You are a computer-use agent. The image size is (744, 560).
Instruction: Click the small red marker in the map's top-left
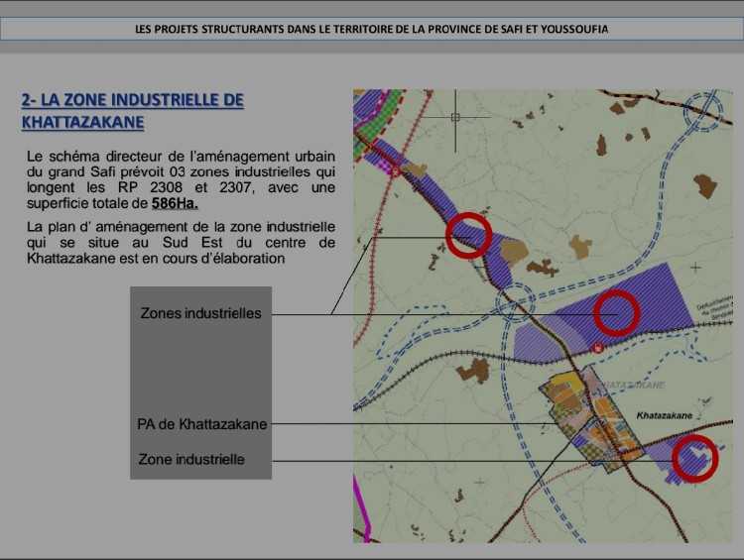tap(395, 170)
